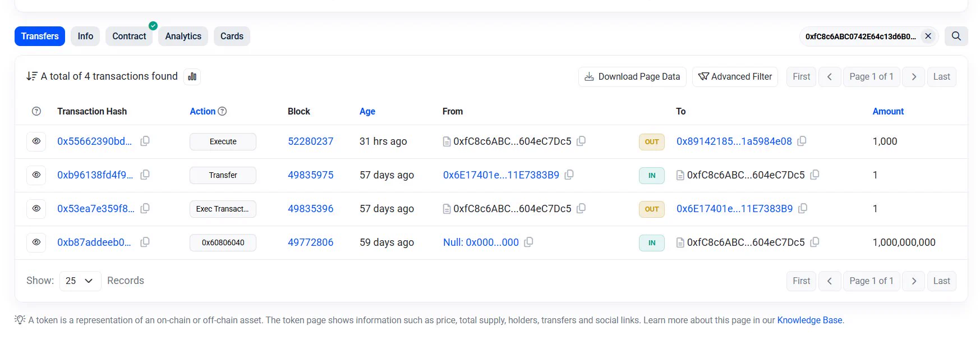Click the help icon beside Transaction Hash header

(x=36, y=111)
